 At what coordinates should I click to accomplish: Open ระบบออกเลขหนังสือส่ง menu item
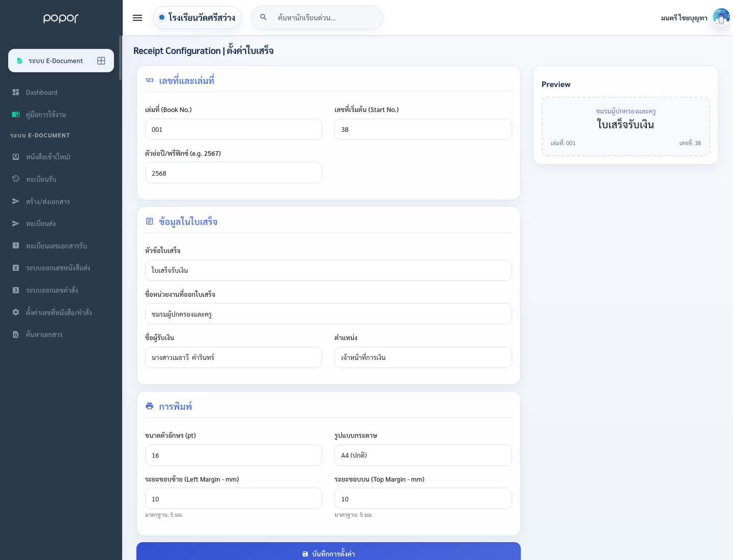tap(61, 268)
